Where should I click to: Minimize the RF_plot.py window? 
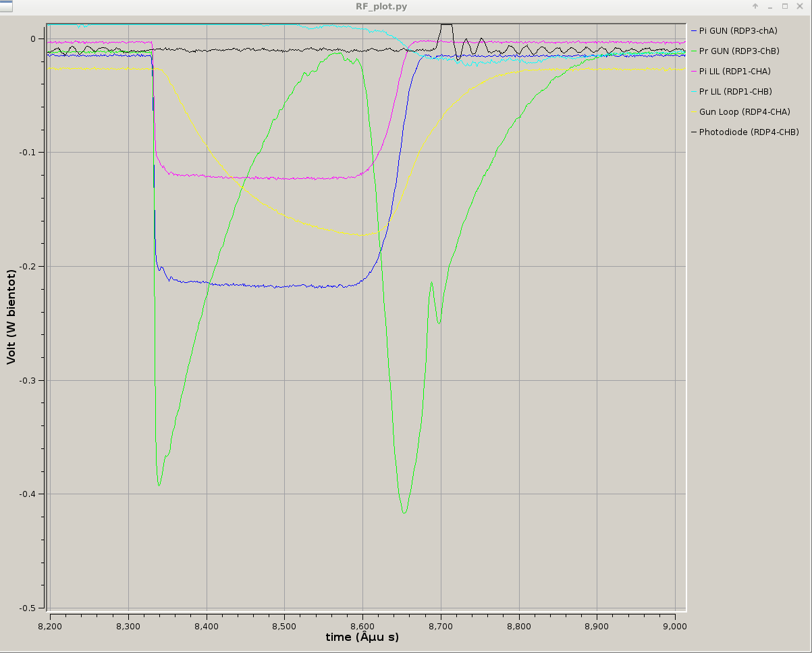point(770,6)
